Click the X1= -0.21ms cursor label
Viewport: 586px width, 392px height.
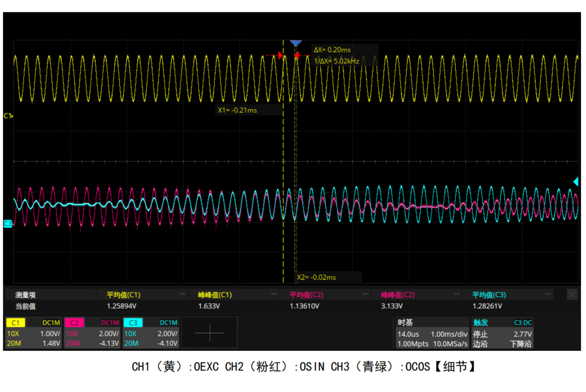237,110
